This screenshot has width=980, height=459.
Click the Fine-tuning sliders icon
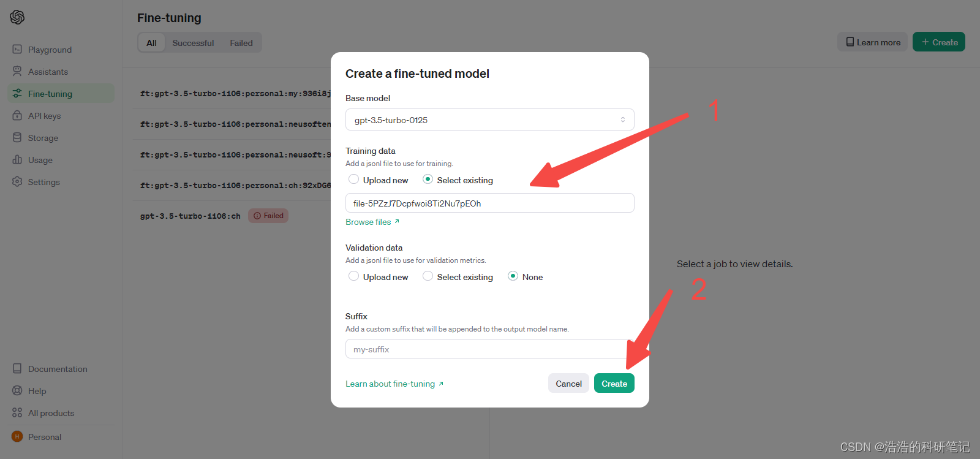click(x=17, y=93)
